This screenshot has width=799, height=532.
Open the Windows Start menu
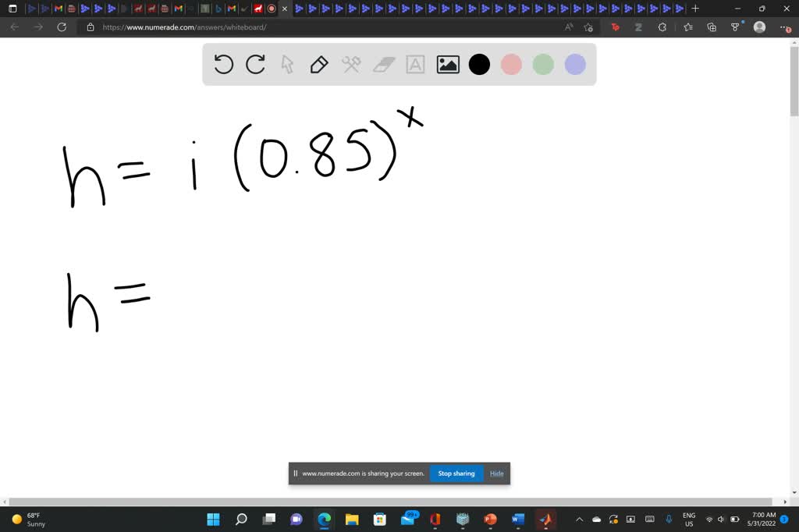(214, 520)
